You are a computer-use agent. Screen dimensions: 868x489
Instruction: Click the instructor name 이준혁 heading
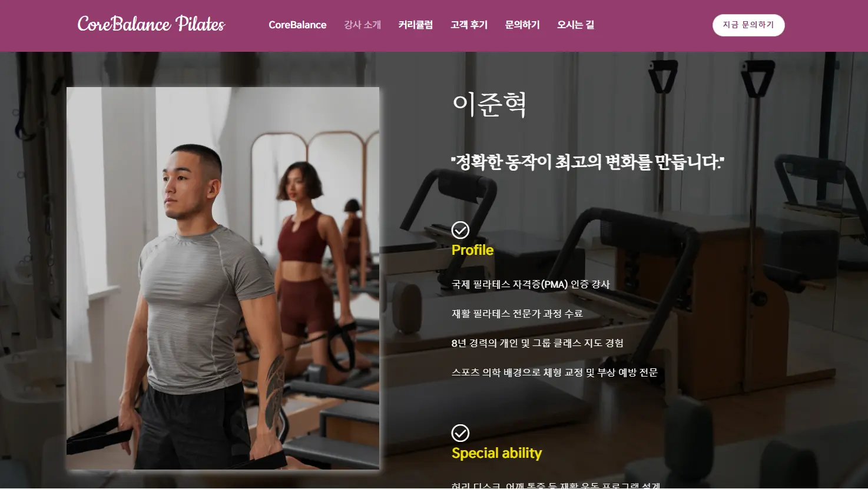click(x=489, y=105)
